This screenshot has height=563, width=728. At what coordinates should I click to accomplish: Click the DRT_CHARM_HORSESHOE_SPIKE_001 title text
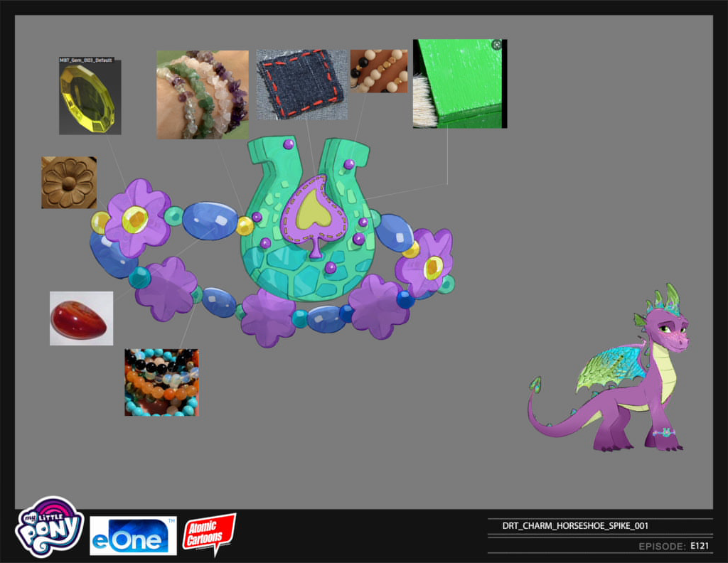pyautogui.click(x=575, y=526)
